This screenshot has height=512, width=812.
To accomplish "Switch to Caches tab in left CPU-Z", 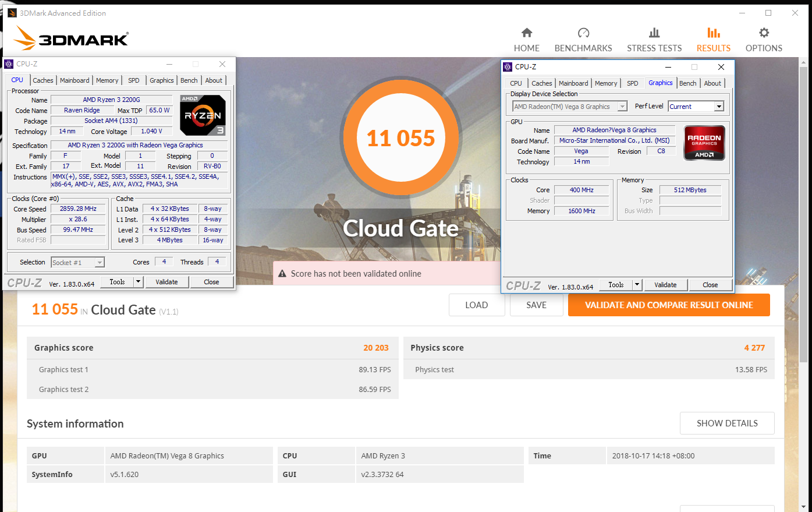I will tap(42, 80).
